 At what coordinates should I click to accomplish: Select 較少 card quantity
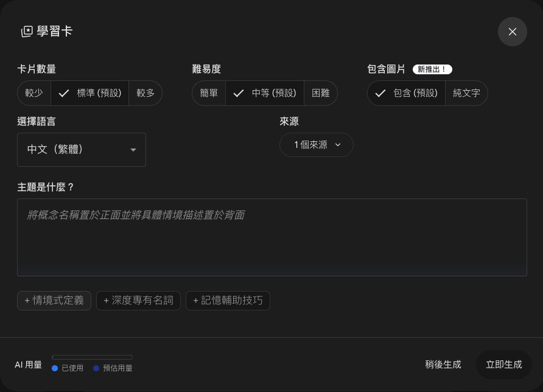coord(34,93)
